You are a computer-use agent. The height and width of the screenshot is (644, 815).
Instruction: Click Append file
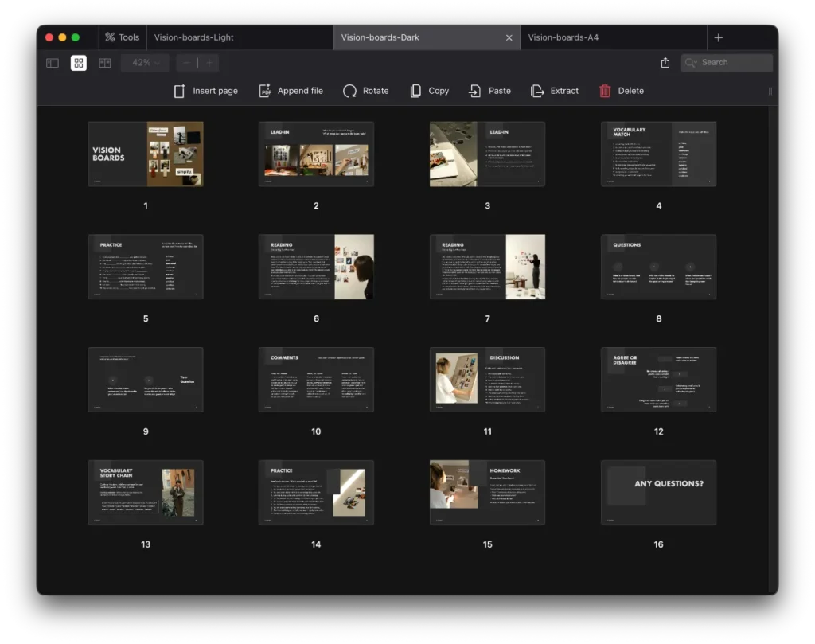pyautogui.click(x=291, y=91)
